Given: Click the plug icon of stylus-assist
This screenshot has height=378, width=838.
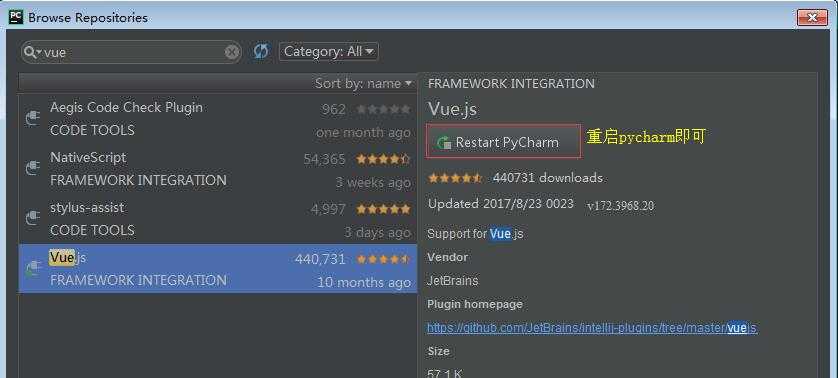Looking at the screenshot, I should [33, 218].
